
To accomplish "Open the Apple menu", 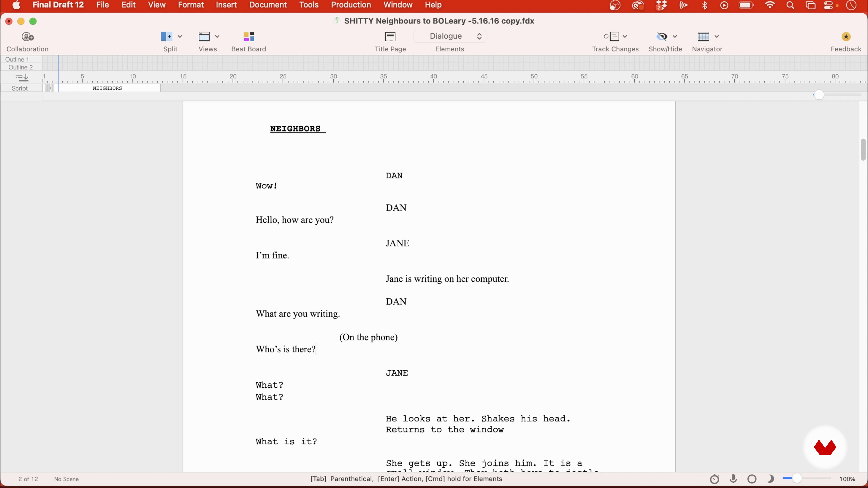I will pos(16,5).
